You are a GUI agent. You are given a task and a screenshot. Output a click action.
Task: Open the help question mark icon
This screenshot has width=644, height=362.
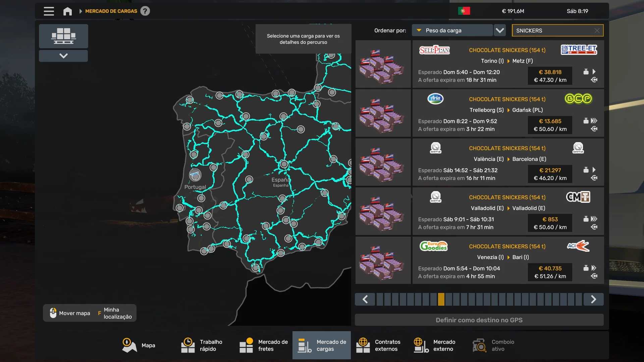pos(145,11)
